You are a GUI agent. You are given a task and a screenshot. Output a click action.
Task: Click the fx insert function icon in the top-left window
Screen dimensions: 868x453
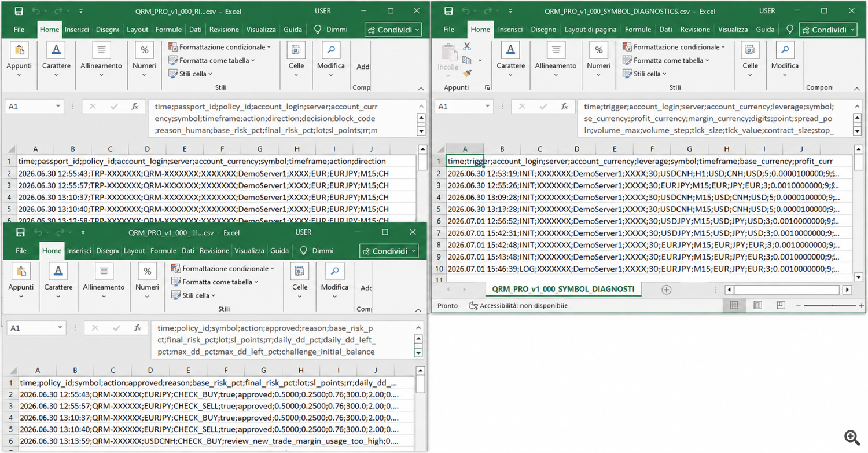coord(135,107)
